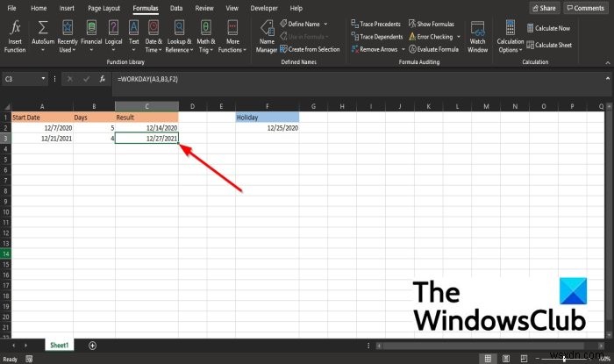
Task: Open Math & Trig functions
Action: click(206, 37)
